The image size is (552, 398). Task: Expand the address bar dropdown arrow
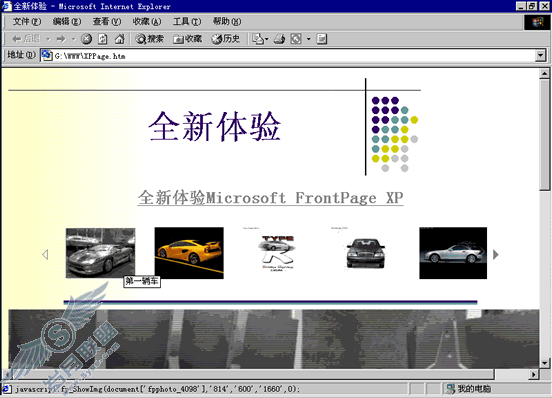tap(540, 56)
